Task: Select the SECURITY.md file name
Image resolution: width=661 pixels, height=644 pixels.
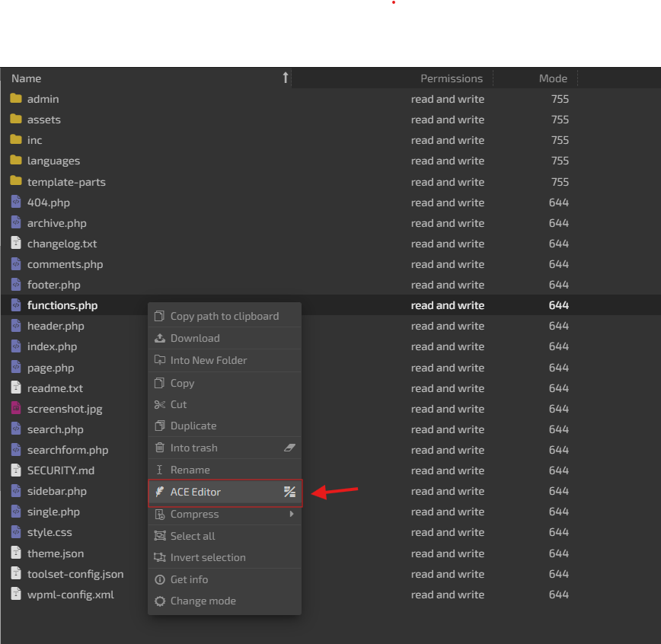Action: (61, 470)
